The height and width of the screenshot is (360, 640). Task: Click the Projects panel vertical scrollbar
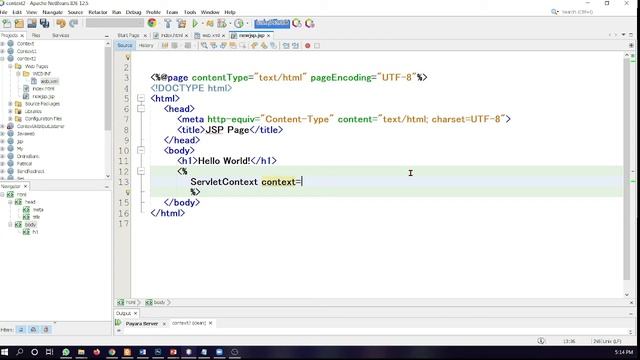(108, 89)
